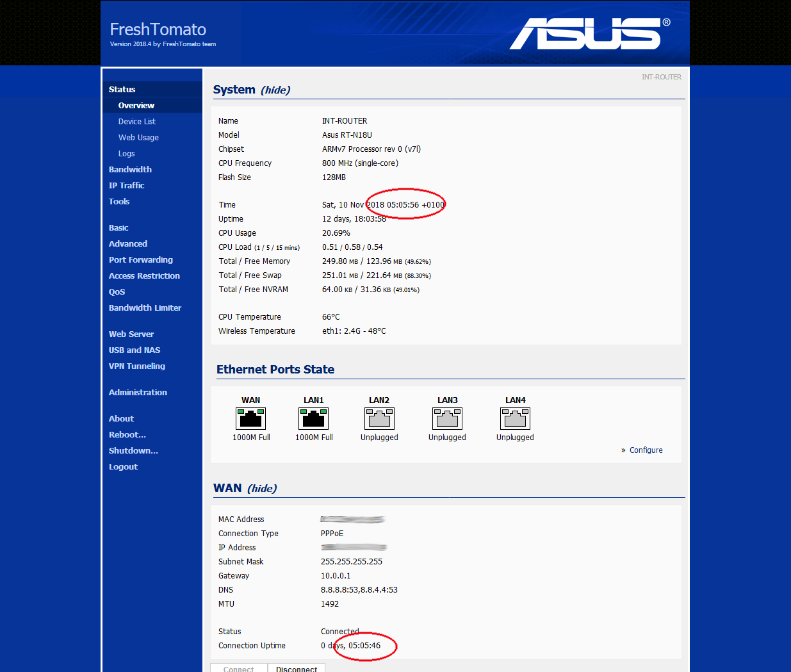
Task: Click the FreshTomato title text
Action: pyautogui.click(x=158, y=29)
